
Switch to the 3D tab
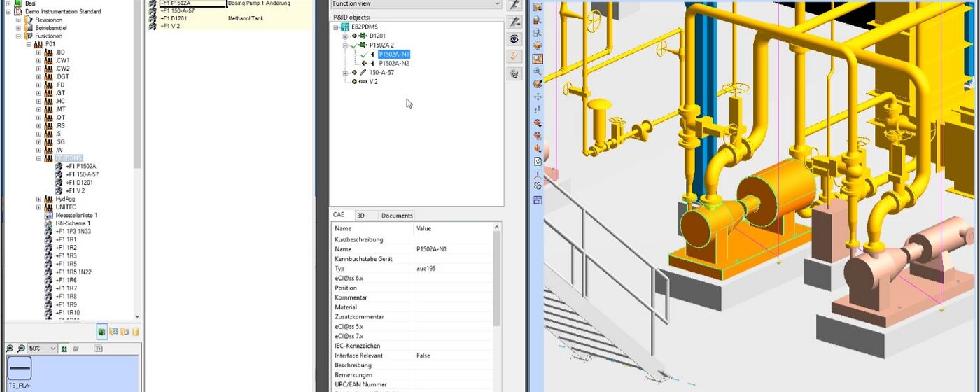click(360, 216)
